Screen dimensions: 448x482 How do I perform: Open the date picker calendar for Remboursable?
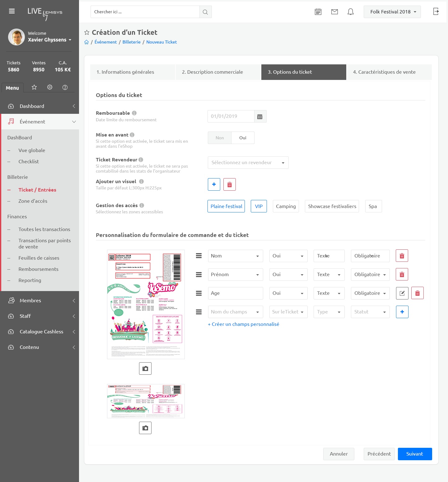coord(260,116)
